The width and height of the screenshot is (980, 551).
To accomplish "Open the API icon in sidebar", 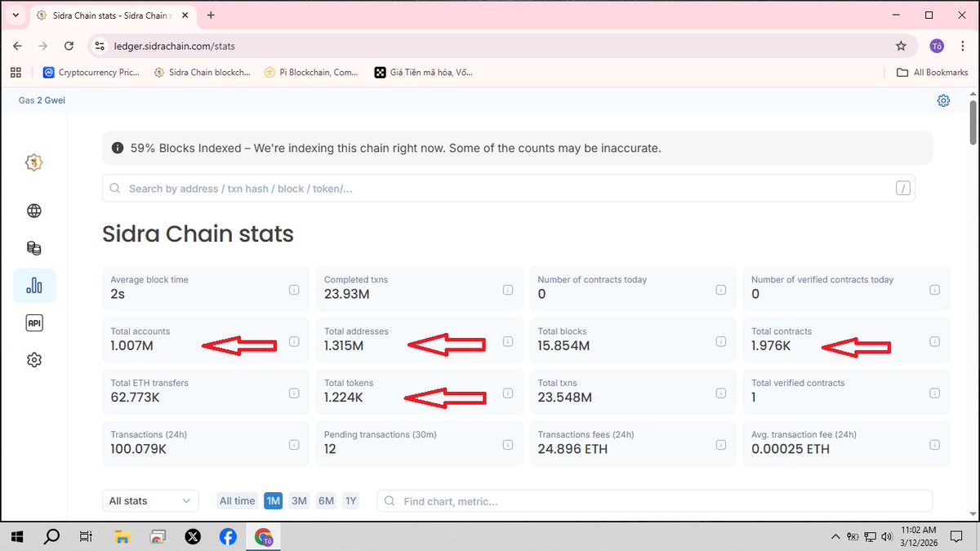I will click(x=34, y=323).
